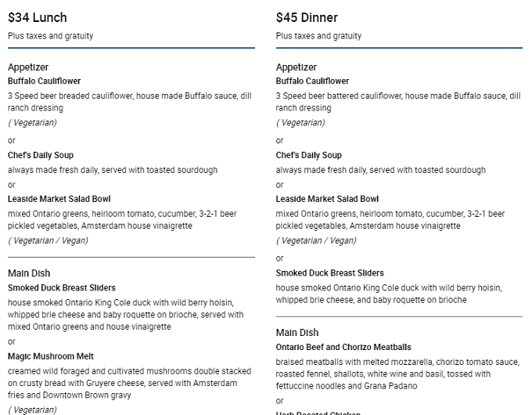532x415 pixels.
Task: Click the $34 Lunch heading
Action: tap(38, 18)
